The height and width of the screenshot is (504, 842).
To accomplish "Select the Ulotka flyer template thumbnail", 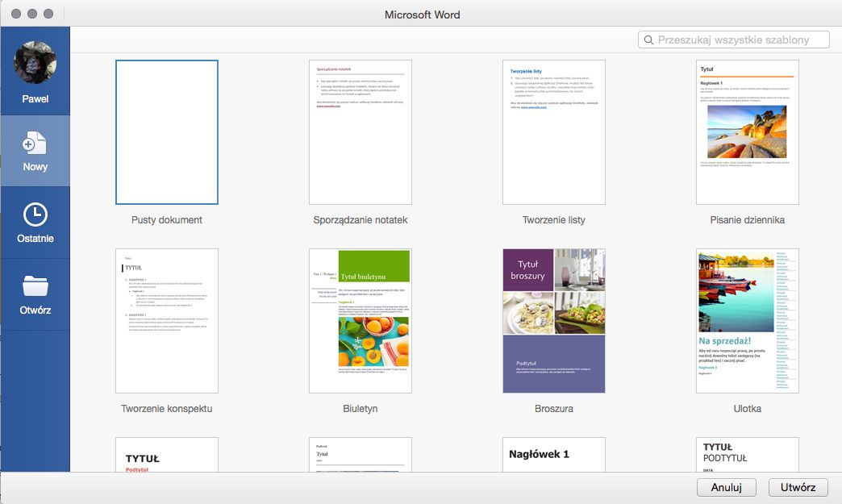I will 748,321.
